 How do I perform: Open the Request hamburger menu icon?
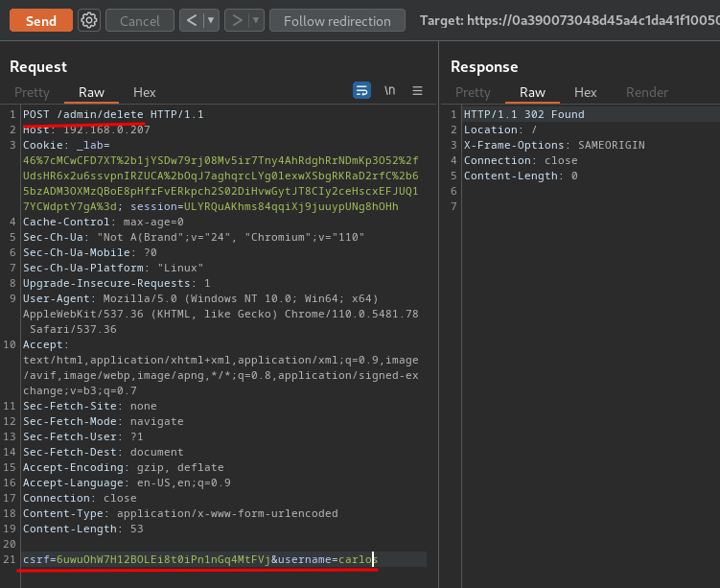(417, 90)
